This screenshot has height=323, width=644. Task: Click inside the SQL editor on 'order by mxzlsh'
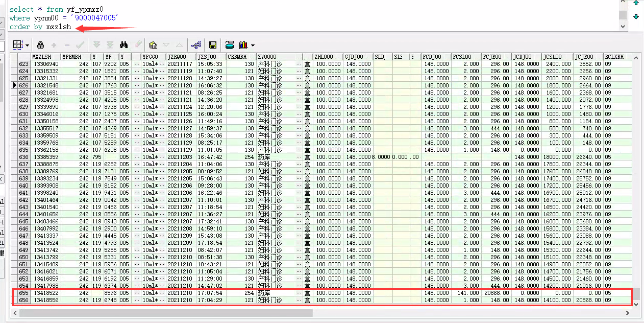40,27
